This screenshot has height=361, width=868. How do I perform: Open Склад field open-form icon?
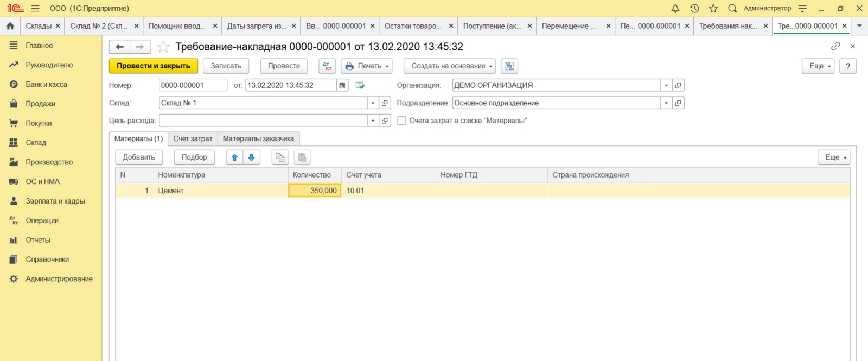(385, 103)
